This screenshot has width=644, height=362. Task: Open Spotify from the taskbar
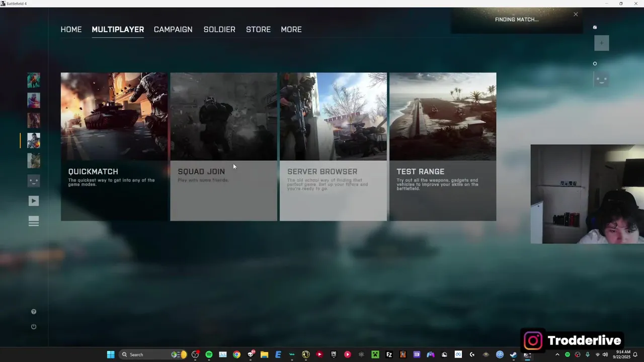209,354
